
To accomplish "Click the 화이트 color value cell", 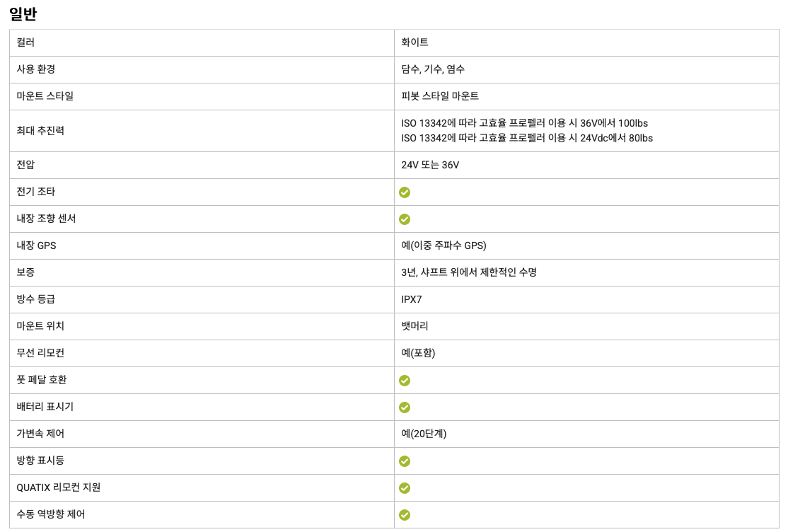I will pyautogui.click(x=415, y=42).
